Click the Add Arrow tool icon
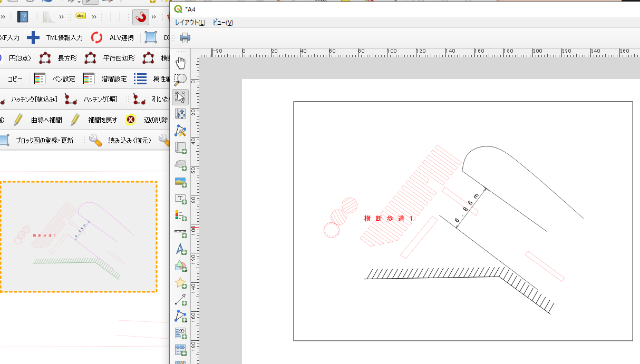This screenshot has width=640, height=364. click(x=180, y=300)
